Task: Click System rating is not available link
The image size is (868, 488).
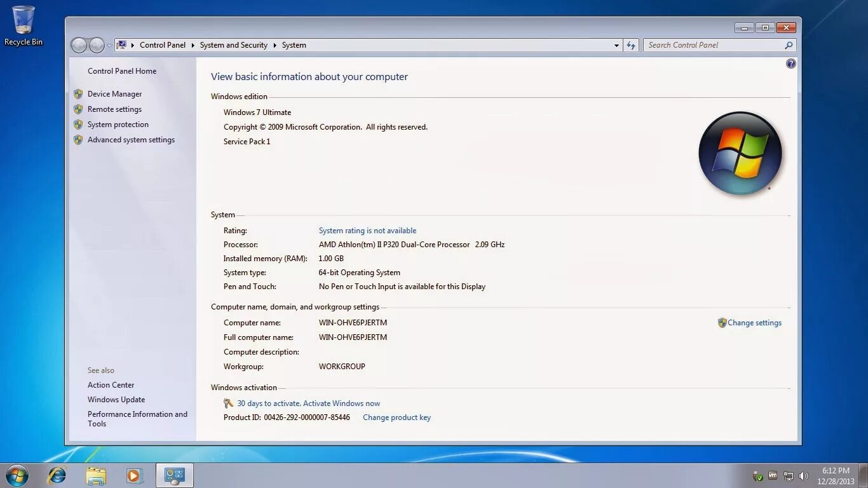Action: (367, 231)
